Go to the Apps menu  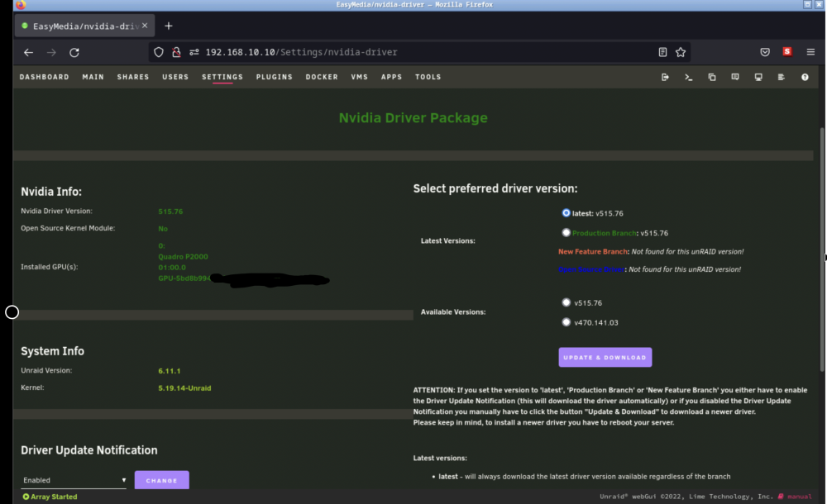coord(391,77)
